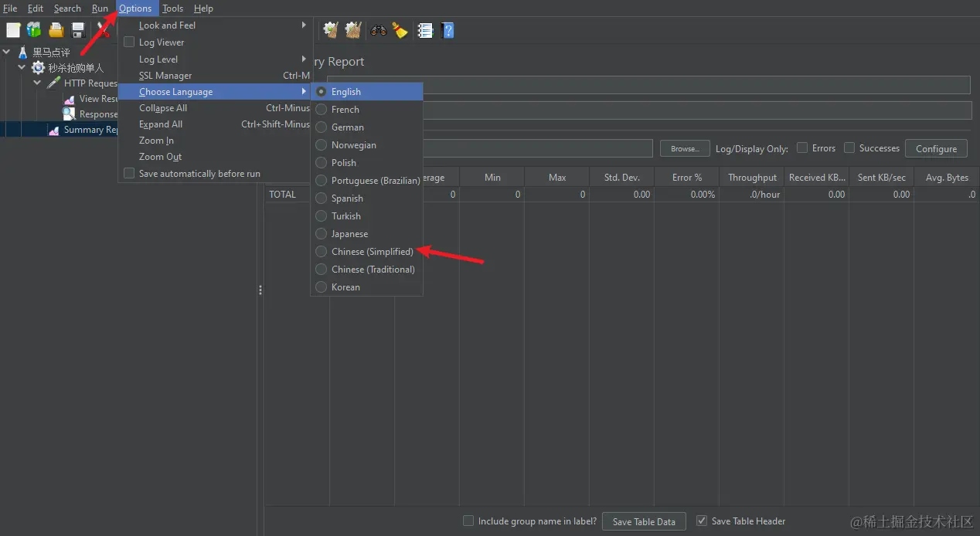Select French language option

pyautogui.click(x=366, y=109)
